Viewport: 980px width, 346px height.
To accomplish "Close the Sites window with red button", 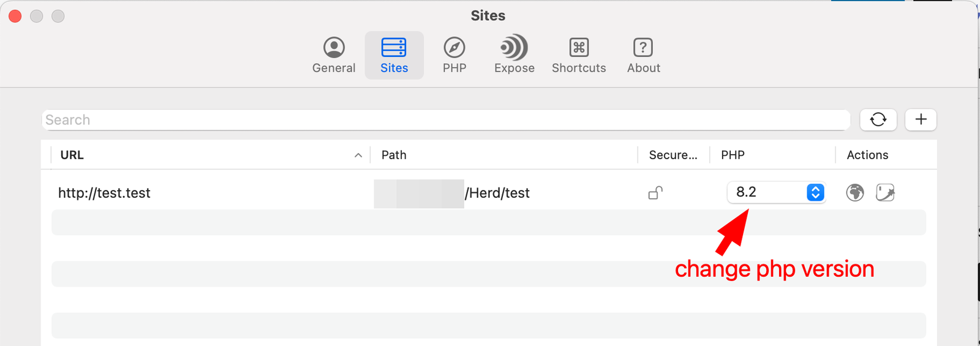I will pyautogui.click(x=15, y=16).
